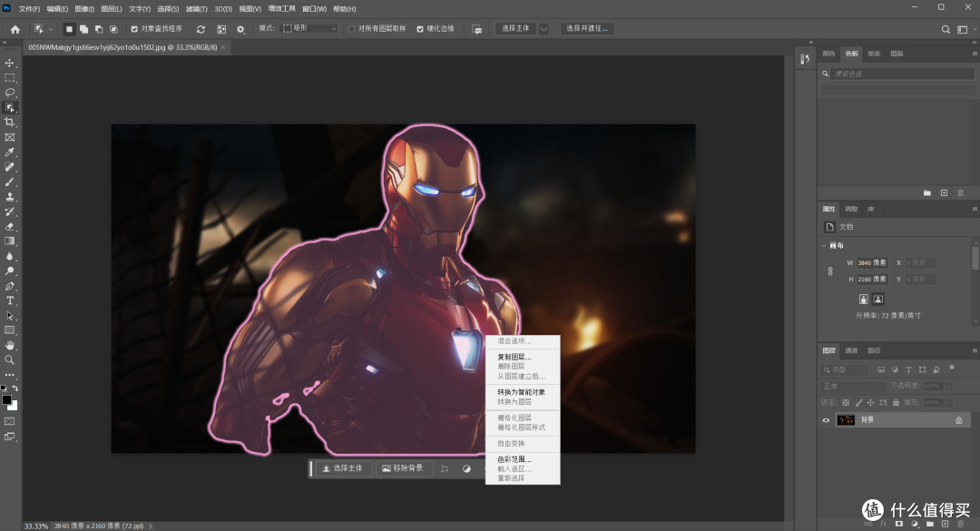The image size is (980, 531).
Task: Select the Pen tool
Action: 9,286
